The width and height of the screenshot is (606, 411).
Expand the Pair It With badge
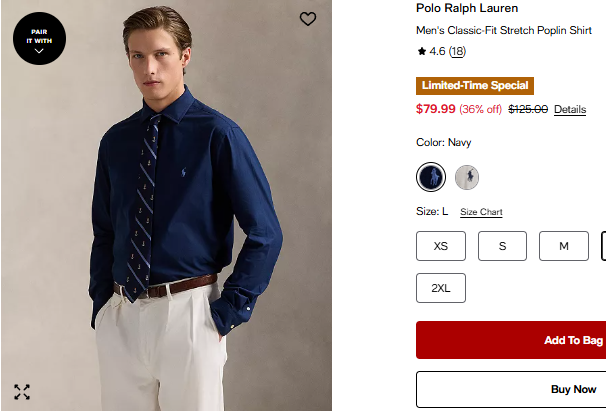pyautogui.click(x=39, y=39)
